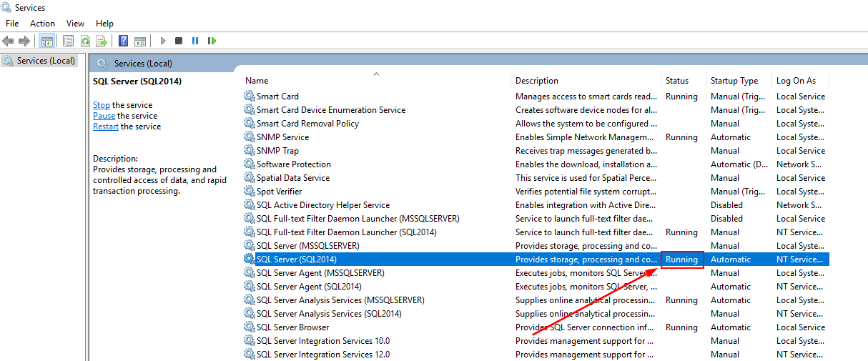Viewport: 868px width, 361px height.
Task: Click gear icon beside SQL Server Browser
Action: click(x=249, y=327)
